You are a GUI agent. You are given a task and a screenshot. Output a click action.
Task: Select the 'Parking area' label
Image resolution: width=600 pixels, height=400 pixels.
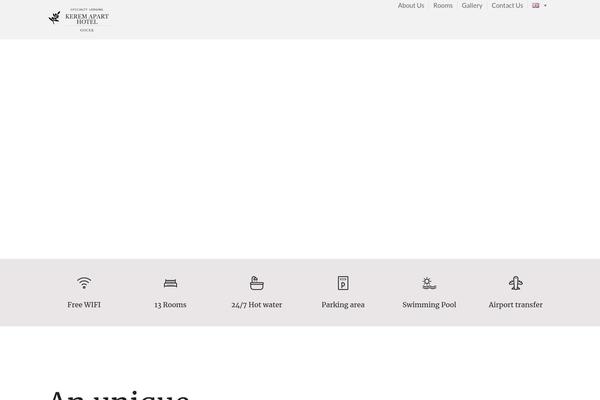tap(343, 305)
